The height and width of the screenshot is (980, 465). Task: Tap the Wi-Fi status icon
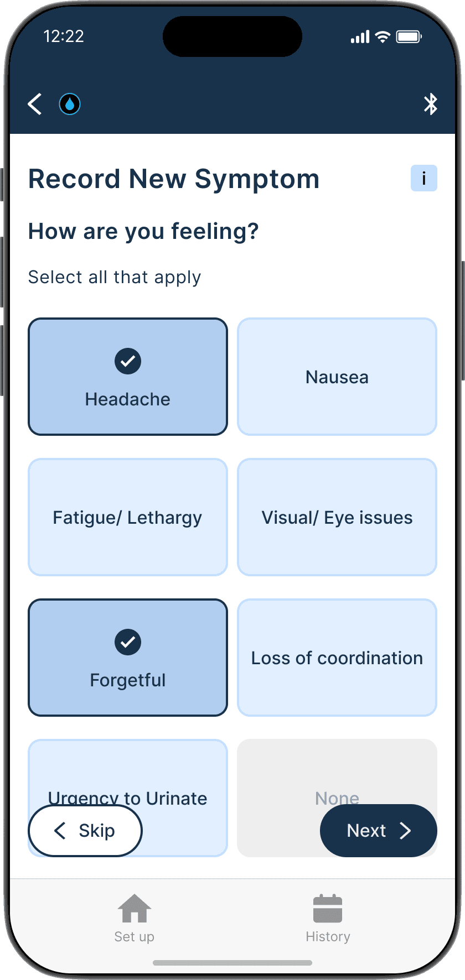[x=383, y=37]
